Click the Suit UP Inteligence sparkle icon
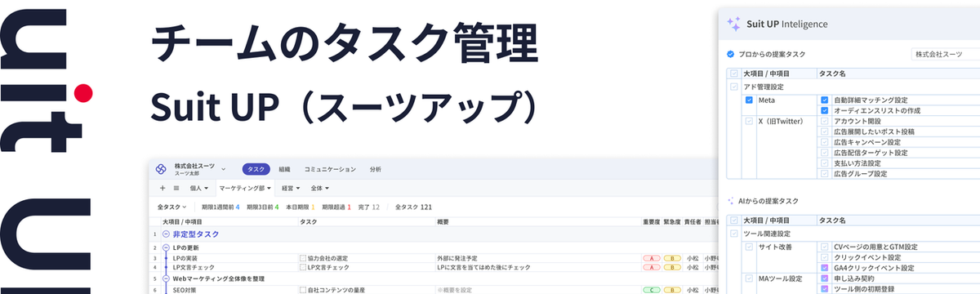980x294 pixels. point(733,24)
